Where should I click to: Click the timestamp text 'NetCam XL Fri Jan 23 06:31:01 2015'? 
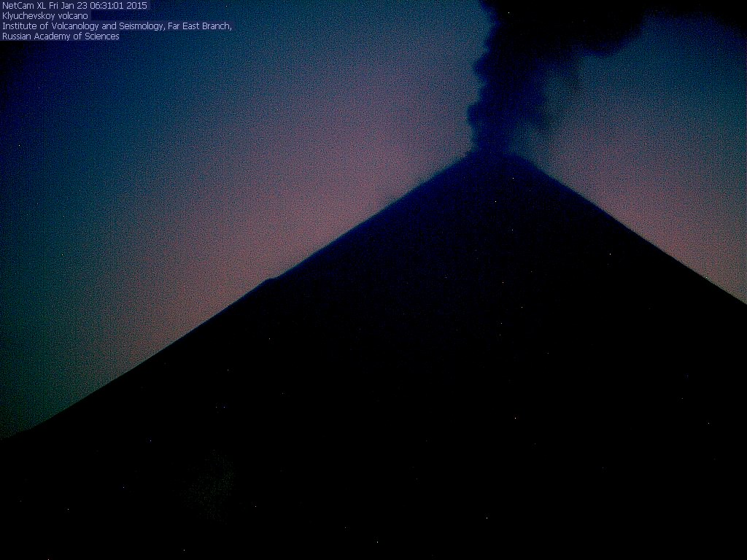tap(75, 6)
